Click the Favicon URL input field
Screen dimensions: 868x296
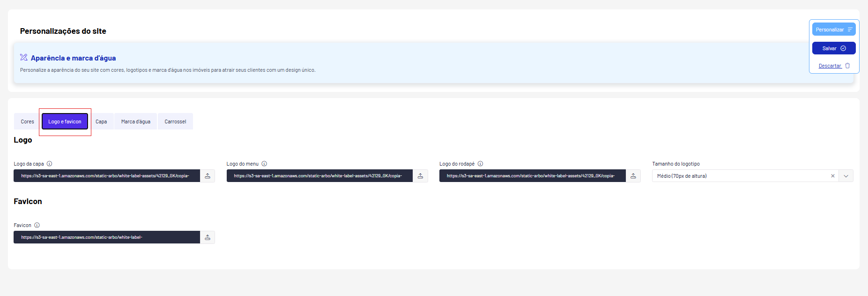107,237
